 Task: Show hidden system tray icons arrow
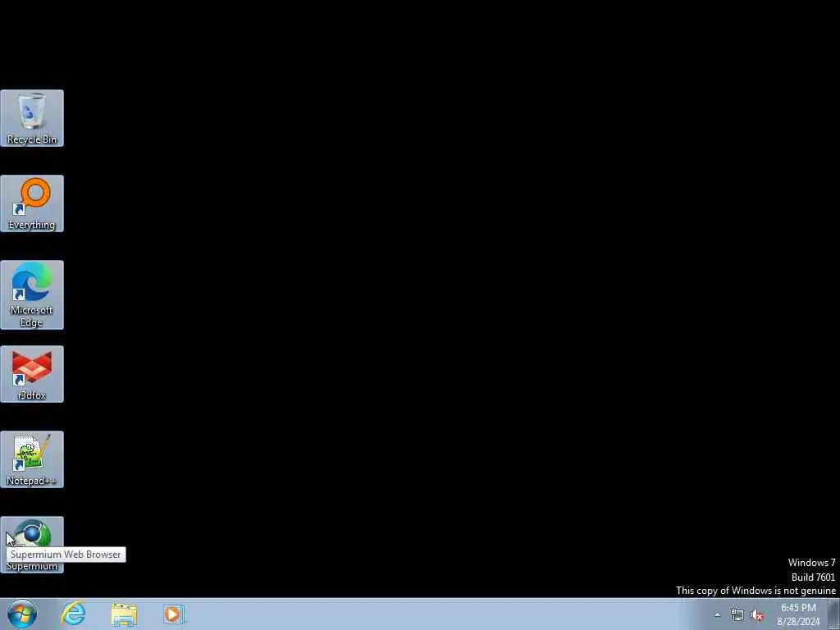click(x=717, y=614)
